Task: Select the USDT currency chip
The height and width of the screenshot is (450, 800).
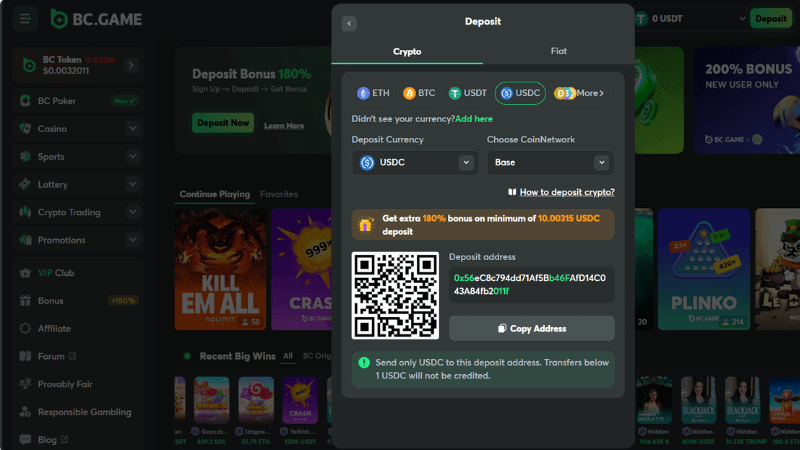Action: pos(467,93)
